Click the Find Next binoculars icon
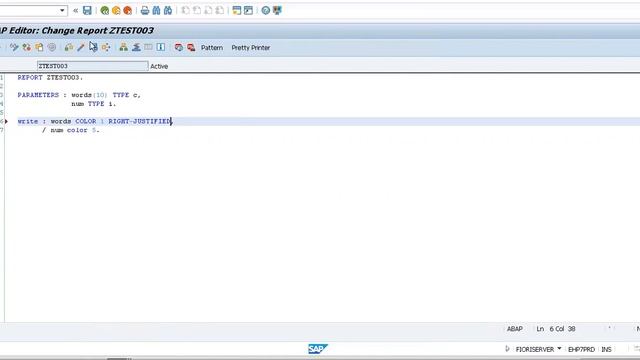Image resolution: width=640 pixels, height=360 pixels. coord(168,11)
